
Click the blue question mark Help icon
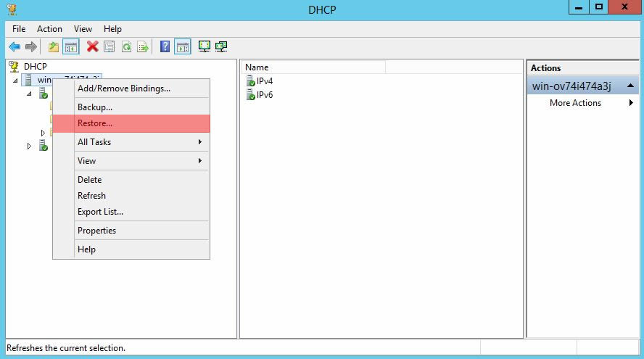point(165,47)
